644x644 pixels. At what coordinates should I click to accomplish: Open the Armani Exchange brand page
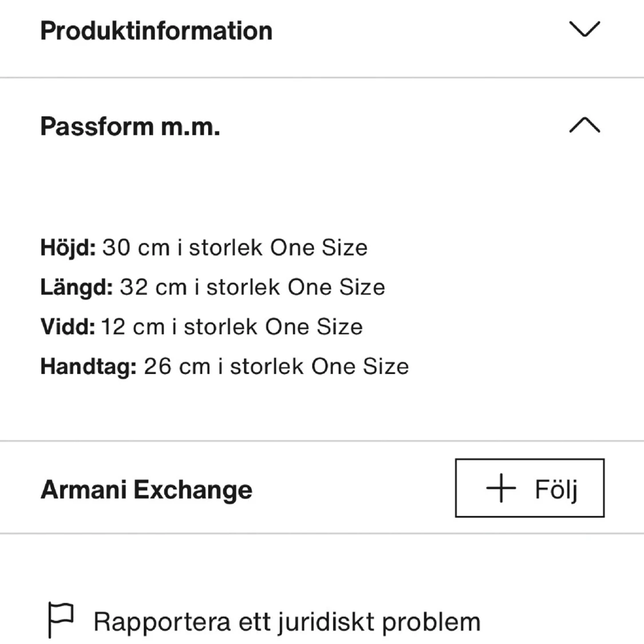pyautogui.click(x=146, y=488)
